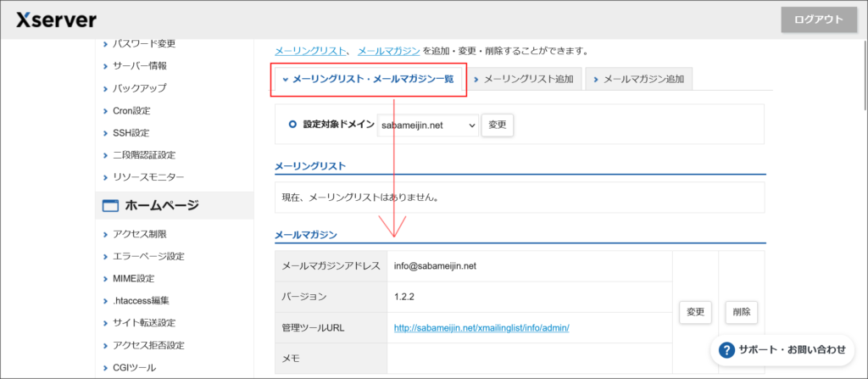868x379 pixels.
Task: Switch to メーリングリスト追加 tab
Action: coord(523,80)
